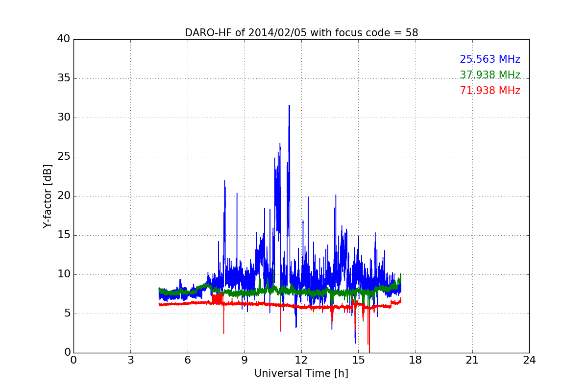The height and width of the screenshot is (392, 588).
Task: Click x-axis tick label '3'
Action: (x=130, y=360)
